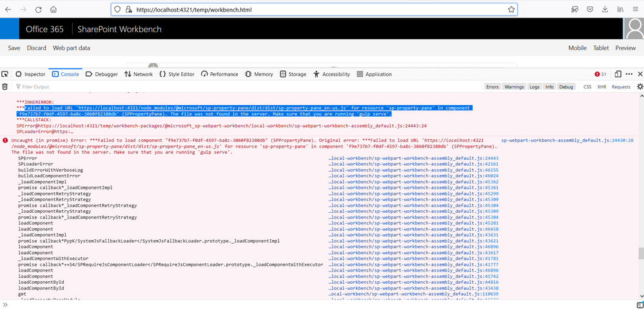Click the loadComponentById frame linked to :44816
The height and width of the screenshot is (309, 644).
point(41,283)
